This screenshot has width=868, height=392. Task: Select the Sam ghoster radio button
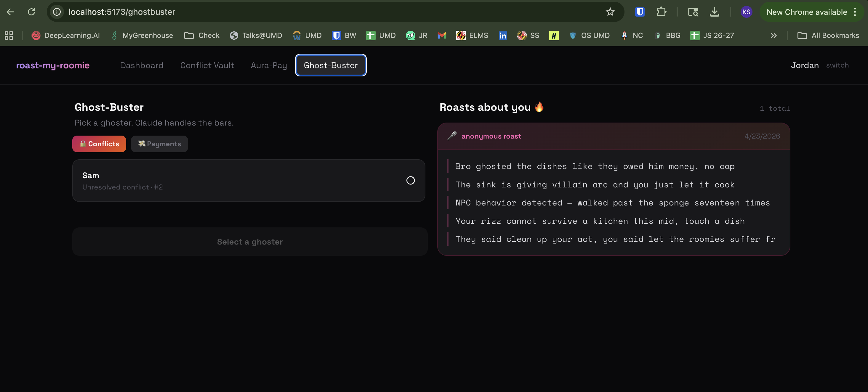pyautogui.click(x=410, y=181)
